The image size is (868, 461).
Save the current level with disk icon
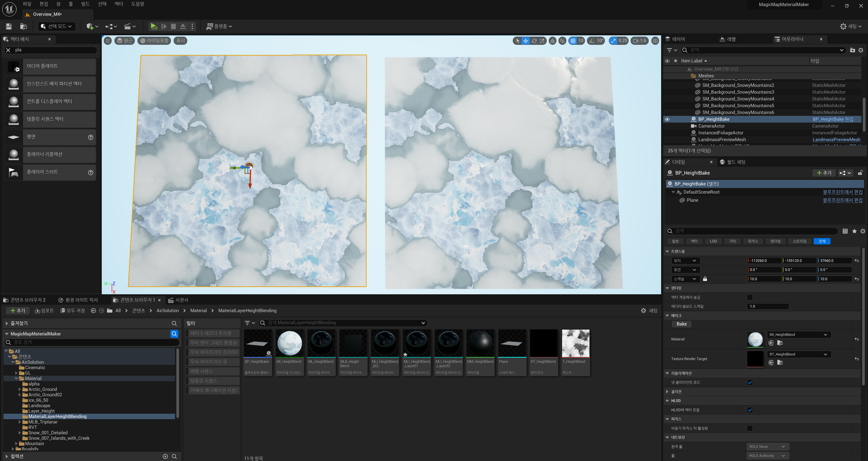click(9, 26)
